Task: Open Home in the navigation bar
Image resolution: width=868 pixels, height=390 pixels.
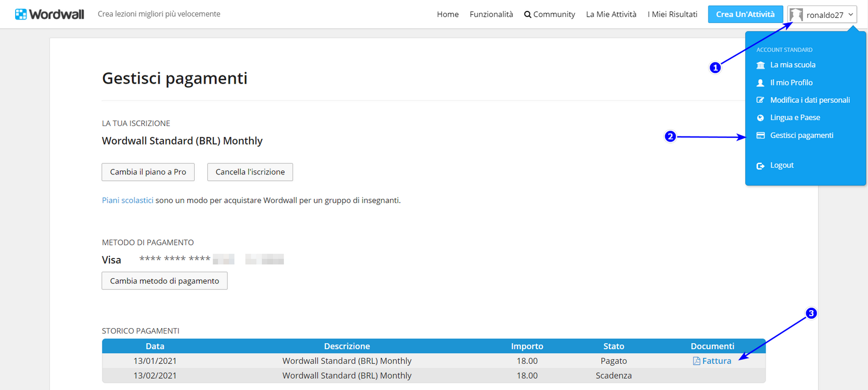Action: [x=448, y=15]
